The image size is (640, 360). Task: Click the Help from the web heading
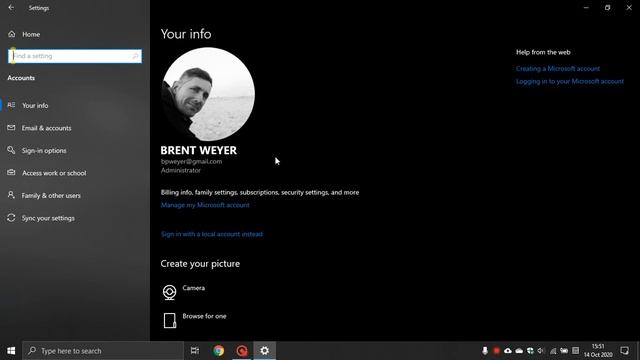coord(543,52)
